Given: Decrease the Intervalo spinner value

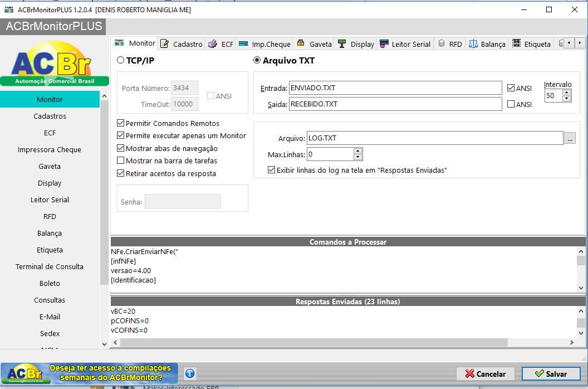Looking at the screenshot, I should [567, 99].
